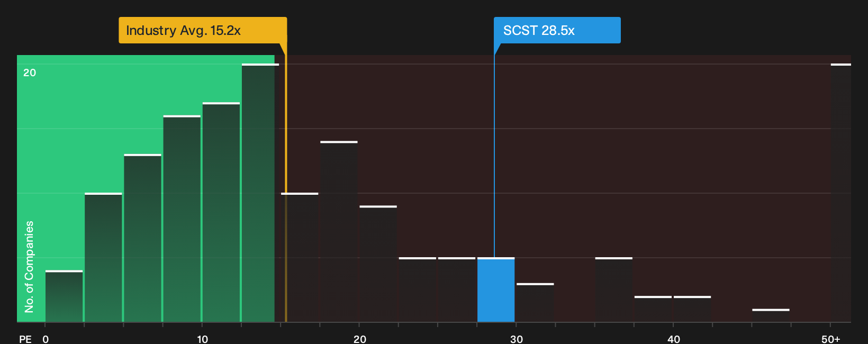
Task: Click the Industry Avg. 15.2x label
Action: tap(203, 30)
